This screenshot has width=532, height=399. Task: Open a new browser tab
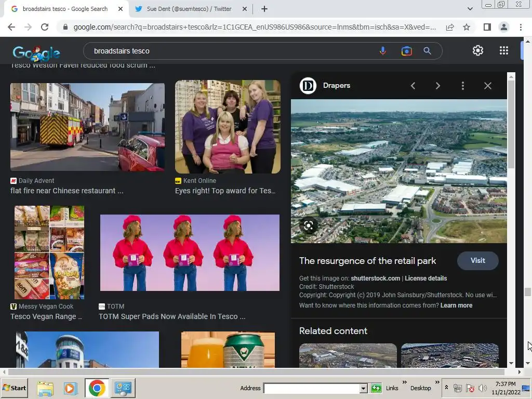(x=264, y=9)
